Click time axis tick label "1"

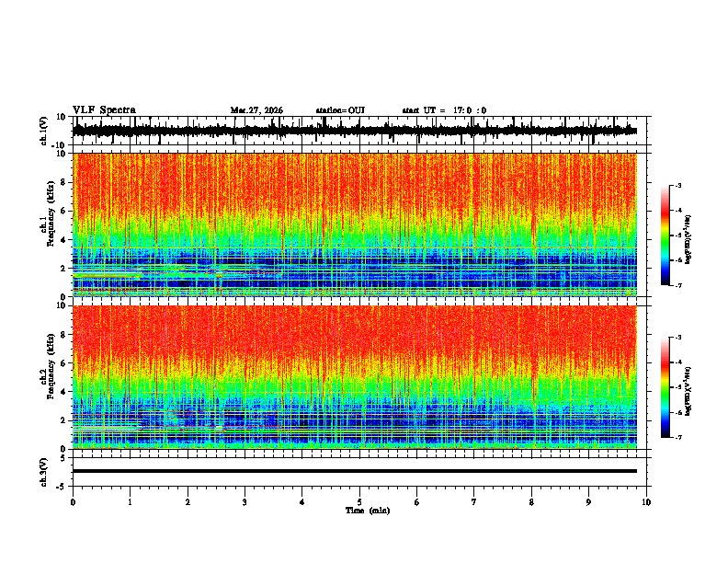(130, 502)
